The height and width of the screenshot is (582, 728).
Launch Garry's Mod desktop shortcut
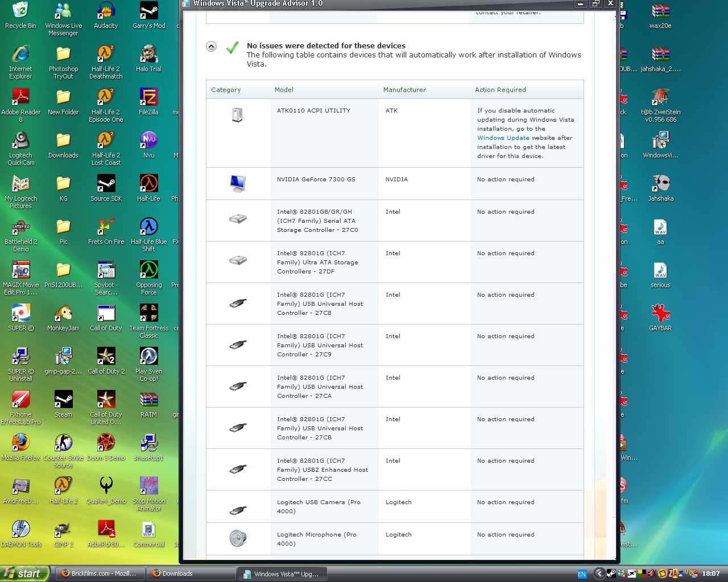click(x=149, y=16)
